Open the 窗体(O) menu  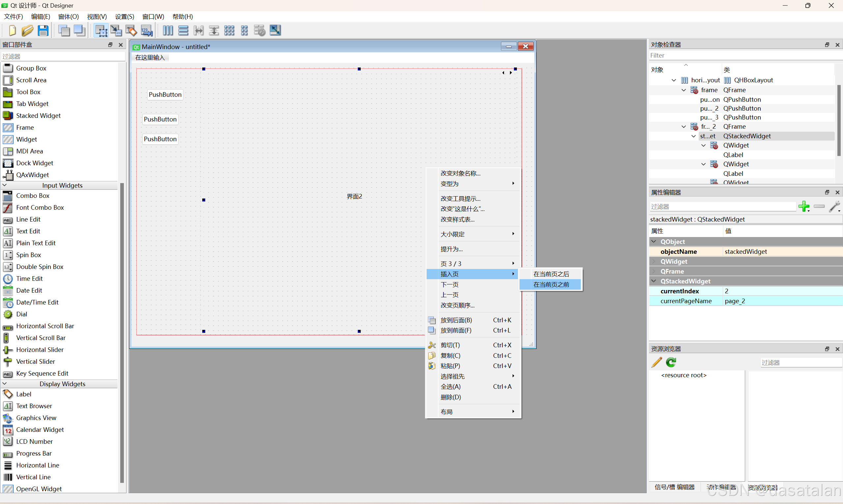68,16
